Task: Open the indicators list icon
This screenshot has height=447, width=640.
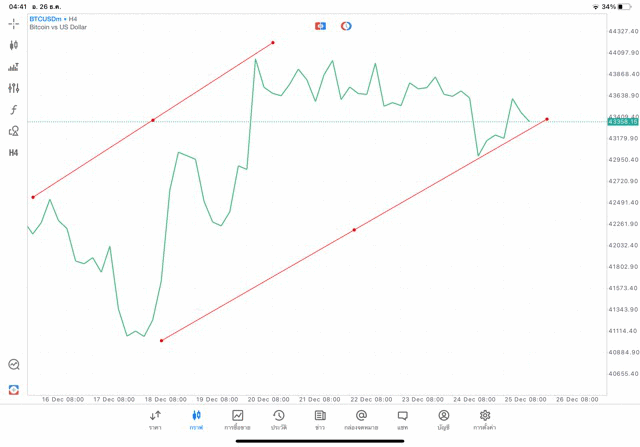Action: pos(13,67)
